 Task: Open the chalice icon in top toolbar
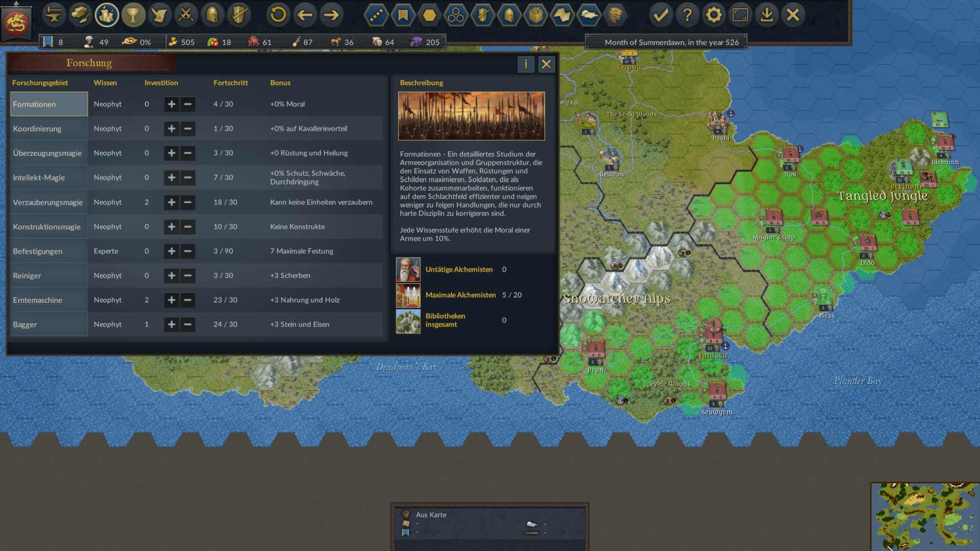[x=133, y=15]
